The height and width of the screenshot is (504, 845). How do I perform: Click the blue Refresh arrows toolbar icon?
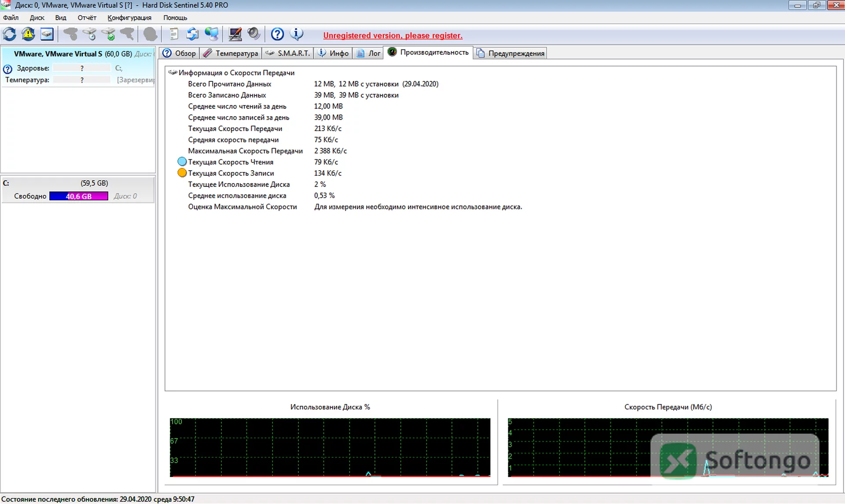(9, 34)
